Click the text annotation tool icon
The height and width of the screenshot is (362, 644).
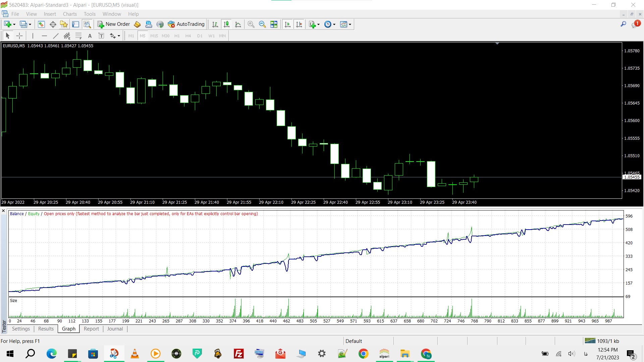click(x=90, y=36)
